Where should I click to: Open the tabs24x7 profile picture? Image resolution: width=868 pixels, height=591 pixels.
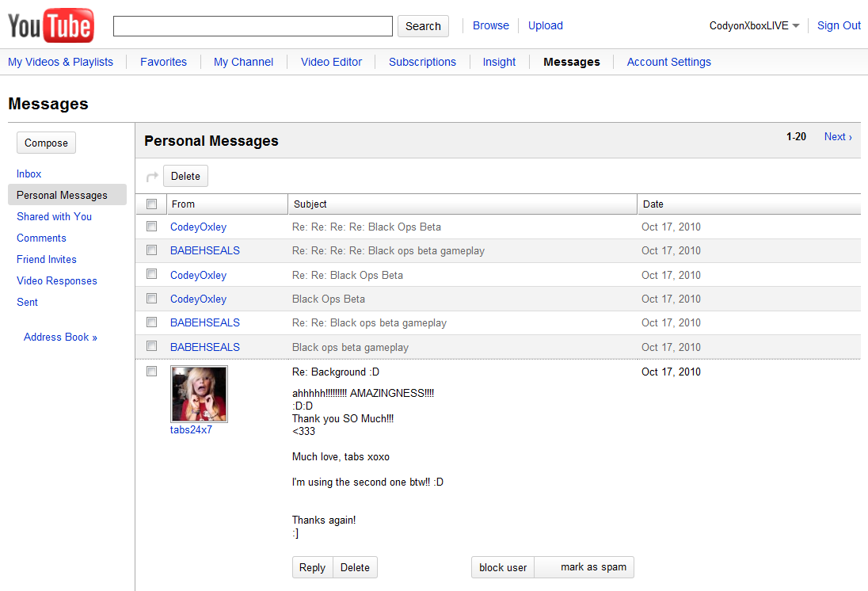tap(199, 394)
